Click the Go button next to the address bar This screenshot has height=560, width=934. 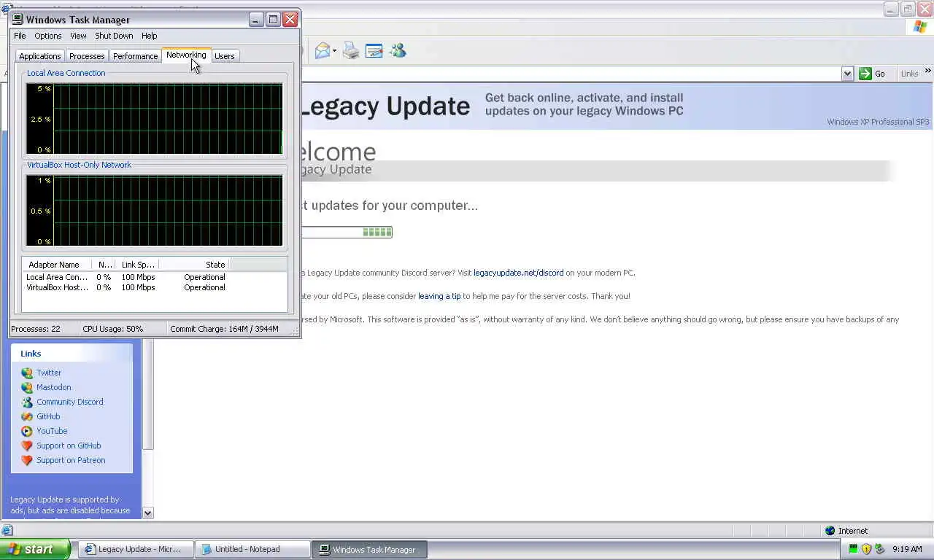pyautogui.click(x=872, y=73)
